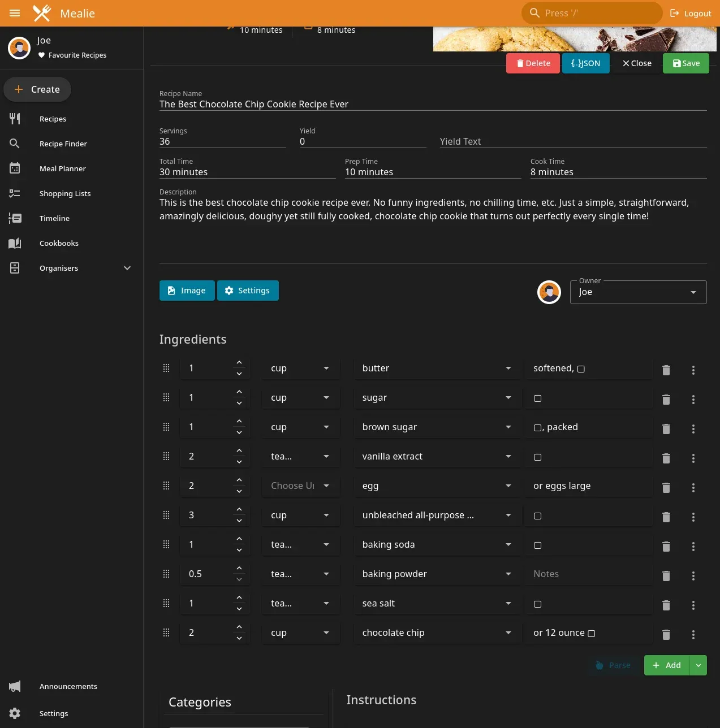Image resolution: width=720 pixels, height=728 pixels.
Task: Open more options for egg row
Action: (693, 487)
